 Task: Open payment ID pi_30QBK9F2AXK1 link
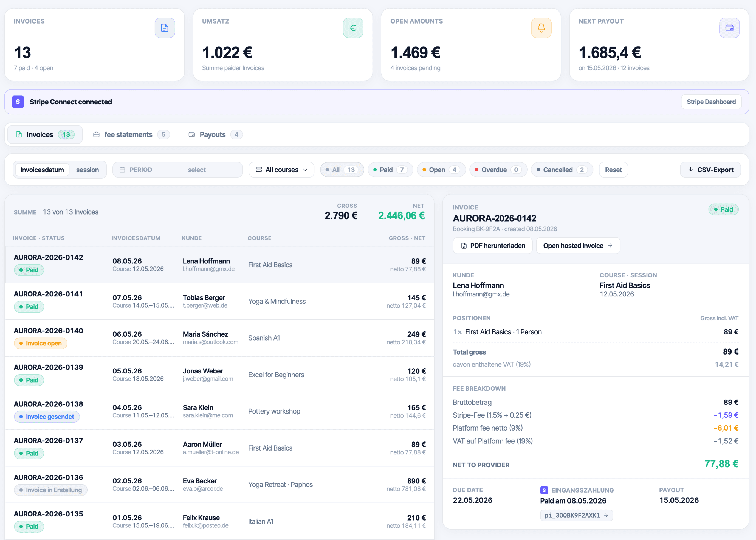576,515
